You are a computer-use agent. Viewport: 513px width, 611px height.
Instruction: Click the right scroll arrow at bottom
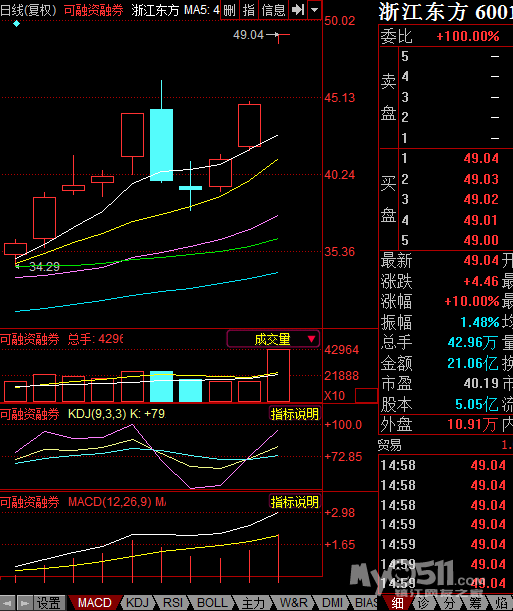click(24, 603)
